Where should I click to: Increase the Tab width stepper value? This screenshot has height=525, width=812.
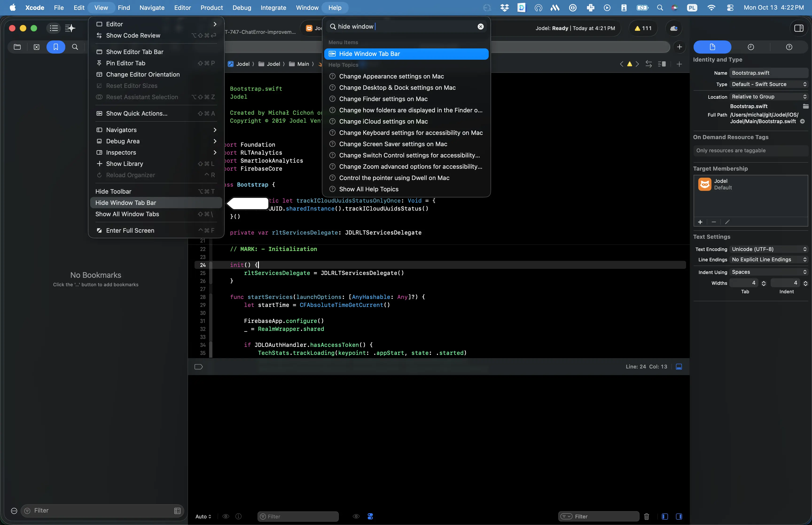point(764,281)
